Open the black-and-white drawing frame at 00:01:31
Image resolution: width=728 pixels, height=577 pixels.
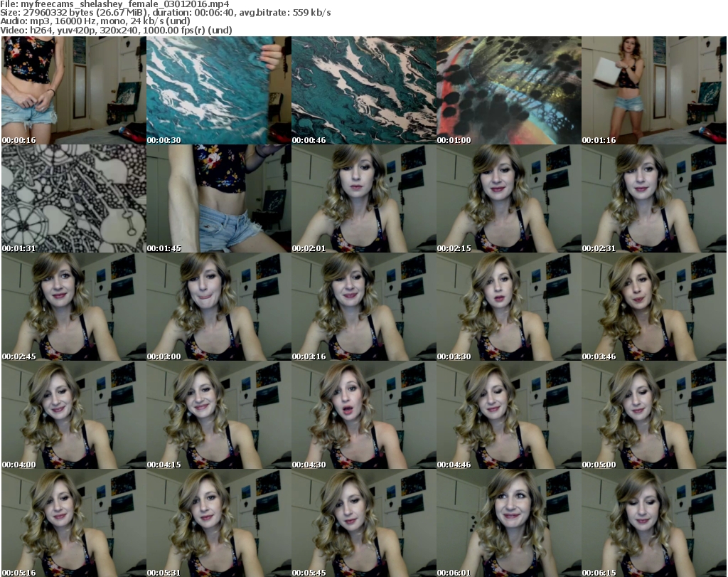click(74, 198)
